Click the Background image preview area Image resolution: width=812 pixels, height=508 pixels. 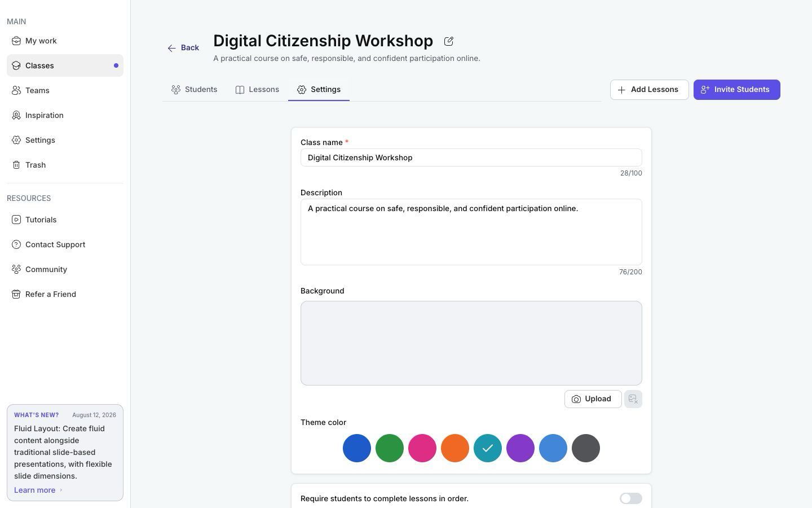click(x=471, y=343)
